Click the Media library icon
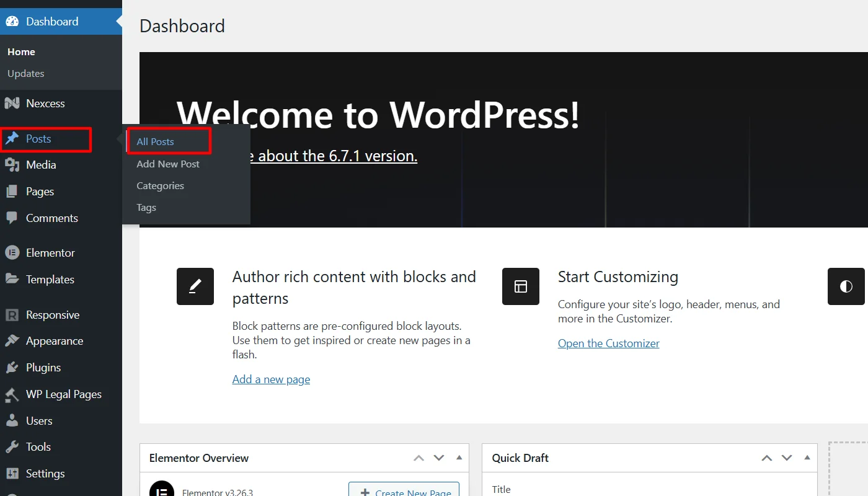868x496 pixels. tap(12, 165)
